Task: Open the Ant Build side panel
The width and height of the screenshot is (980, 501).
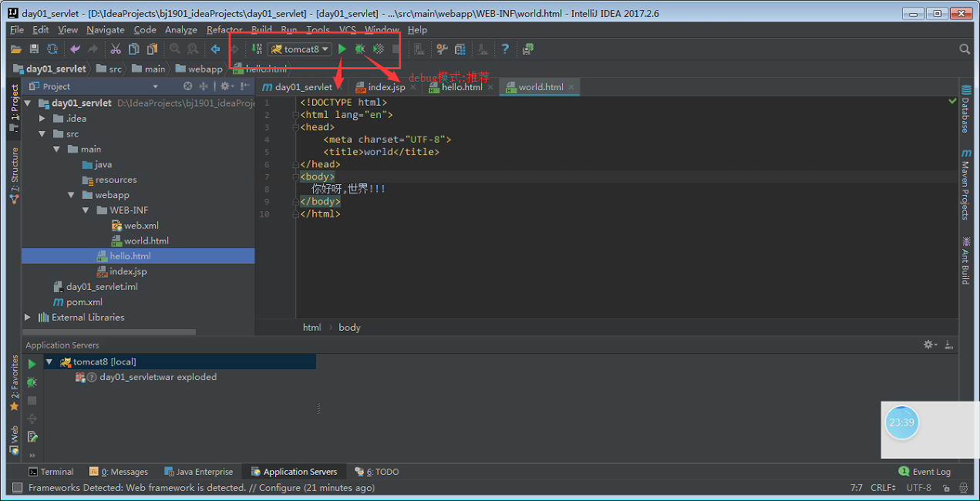Action: coord(965,261)
